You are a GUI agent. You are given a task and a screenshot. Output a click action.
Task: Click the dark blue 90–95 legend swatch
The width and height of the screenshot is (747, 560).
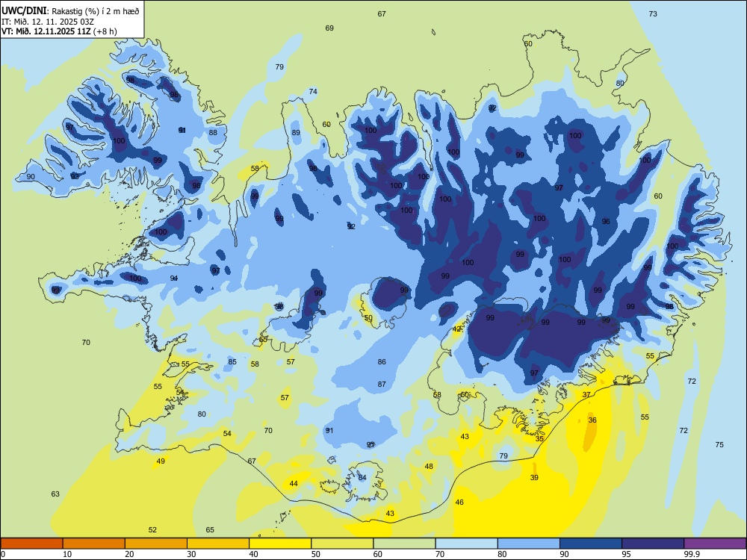point(591,544)
